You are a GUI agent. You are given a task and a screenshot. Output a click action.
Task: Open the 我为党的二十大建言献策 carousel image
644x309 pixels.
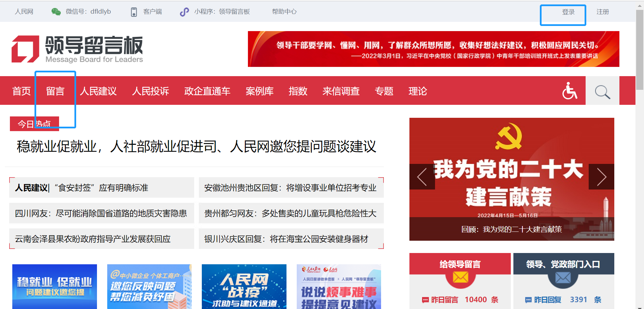512,179
